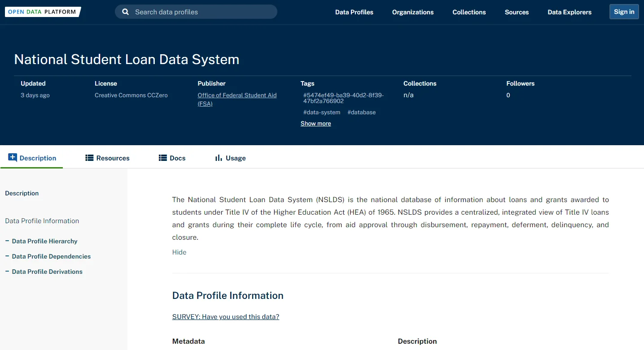Click the Open Data Platform logo
Viewport: 644px width, 350px height.
pyautogui.click(x=43, y=12)
